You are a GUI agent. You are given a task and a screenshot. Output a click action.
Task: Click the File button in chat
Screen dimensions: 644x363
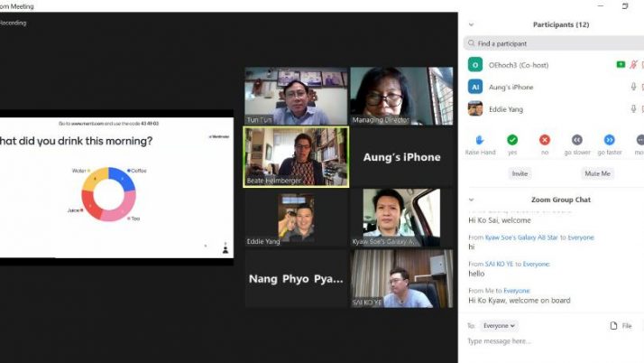pos(621,326)
